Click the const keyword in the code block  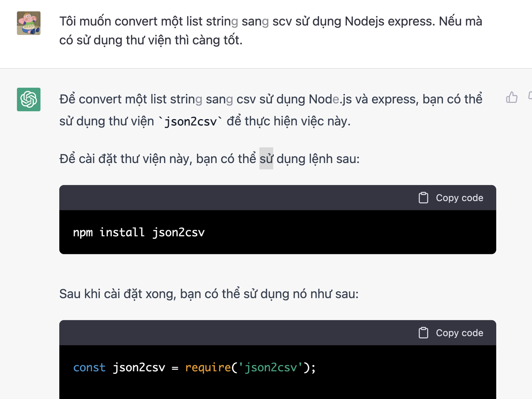pyautogui.click(x=89, y=367)
